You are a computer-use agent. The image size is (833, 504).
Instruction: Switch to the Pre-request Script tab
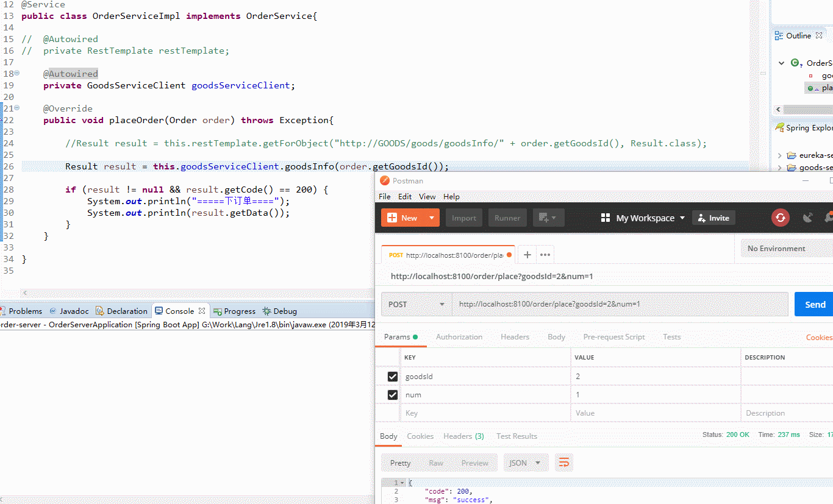tap(614, 336)
